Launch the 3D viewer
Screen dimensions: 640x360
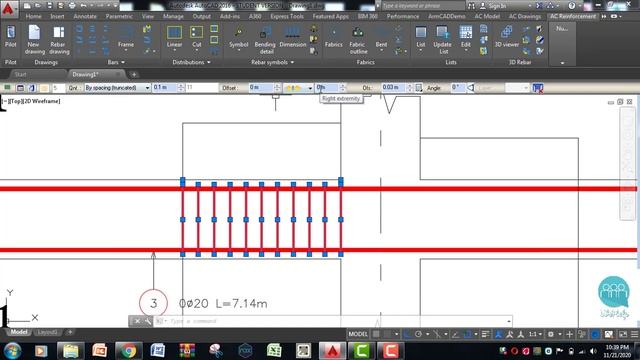(x=507, y=38)
